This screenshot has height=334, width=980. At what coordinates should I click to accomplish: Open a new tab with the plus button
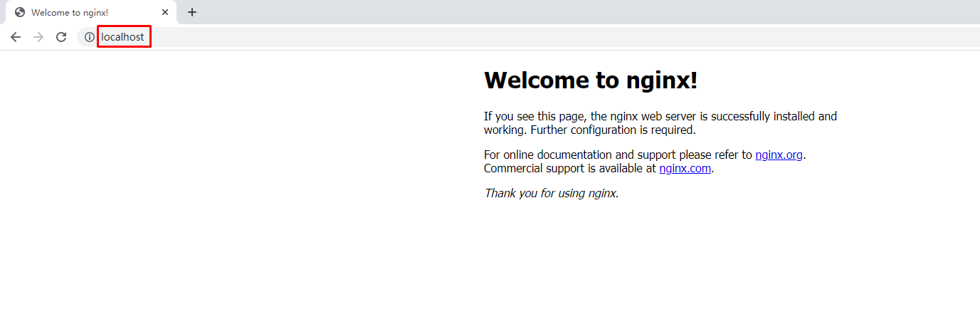192,12
